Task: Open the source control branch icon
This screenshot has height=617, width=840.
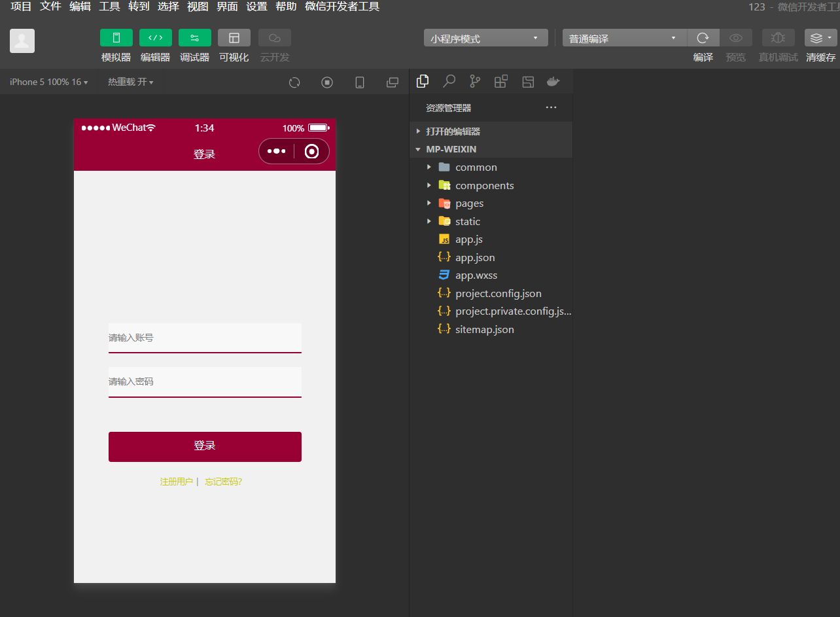Action: click(x=475, y=81)
